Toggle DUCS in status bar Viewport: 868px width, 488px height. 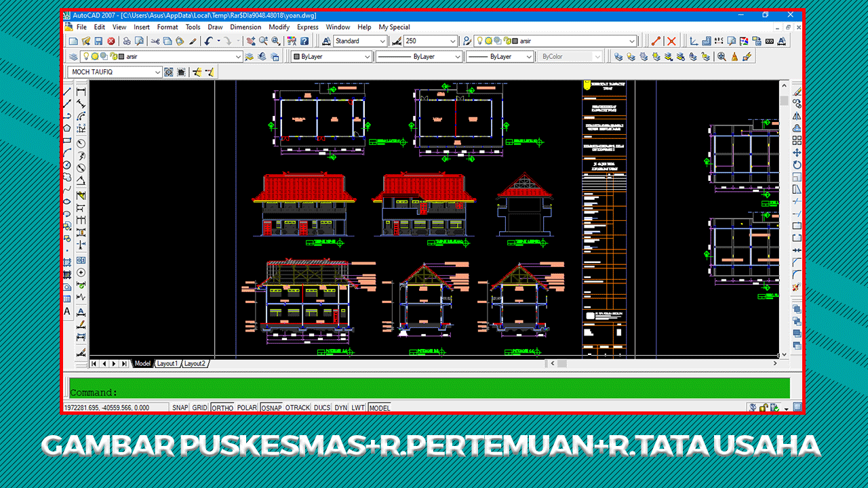click(x=322, y=408)
